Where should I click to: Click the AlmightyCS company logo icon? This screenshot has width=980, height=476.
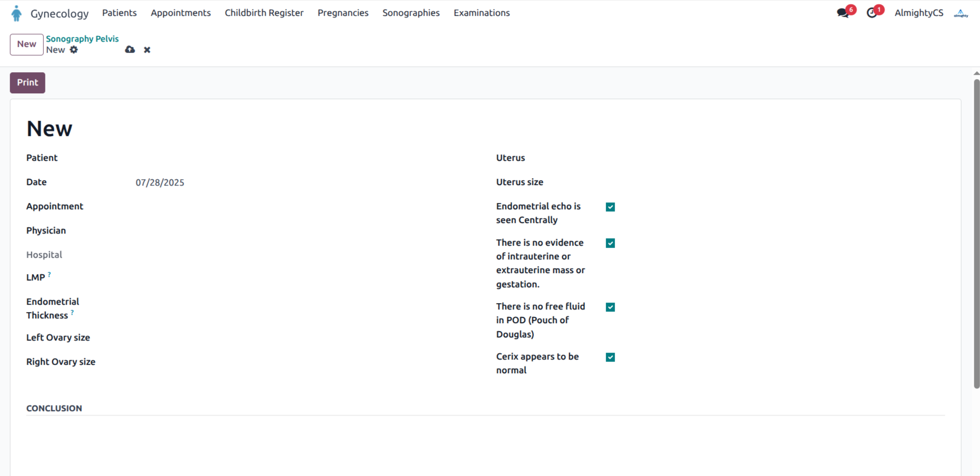pyautogui.click(x=961, y=13)
